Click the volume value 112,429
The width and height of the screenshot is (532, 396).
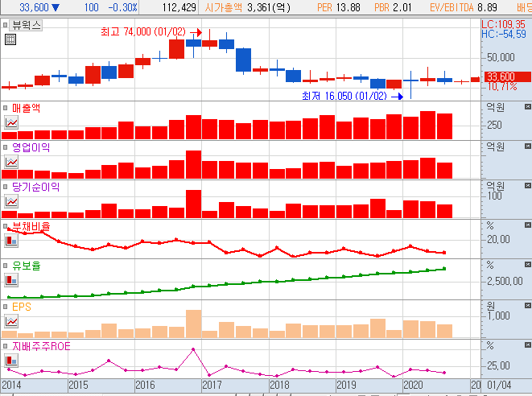coord(179,7)
